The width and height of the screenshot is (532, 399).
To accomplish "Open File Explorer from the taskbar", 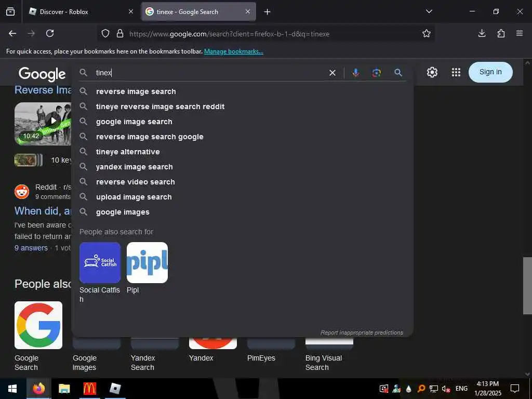I will point(64,389).
